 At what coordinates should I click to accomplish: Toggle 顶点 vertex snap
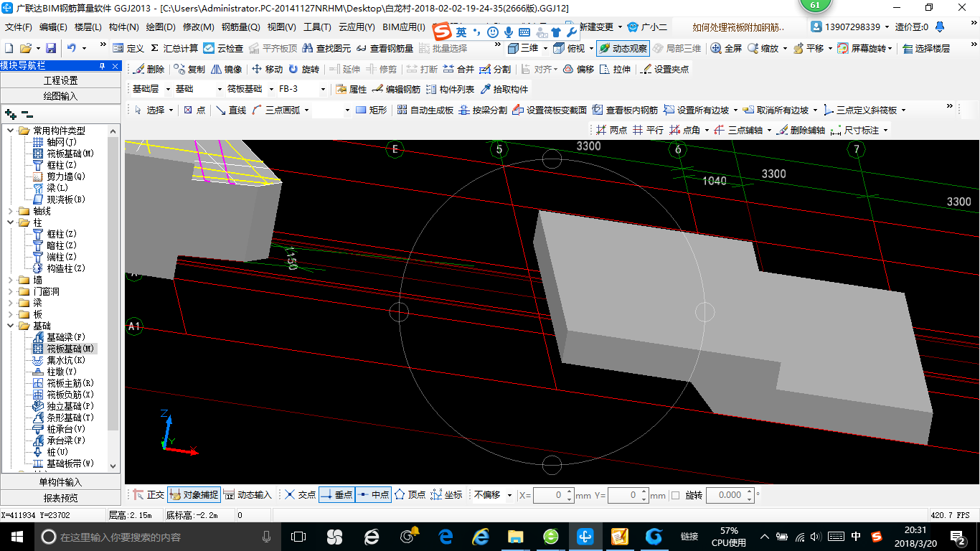pos(410,494)
